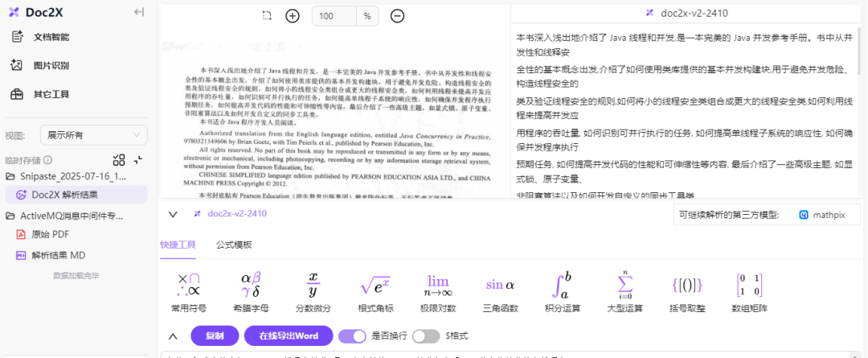Click the info icon next to 临时存储
868x358 pixels.
(x=48, y=160)
